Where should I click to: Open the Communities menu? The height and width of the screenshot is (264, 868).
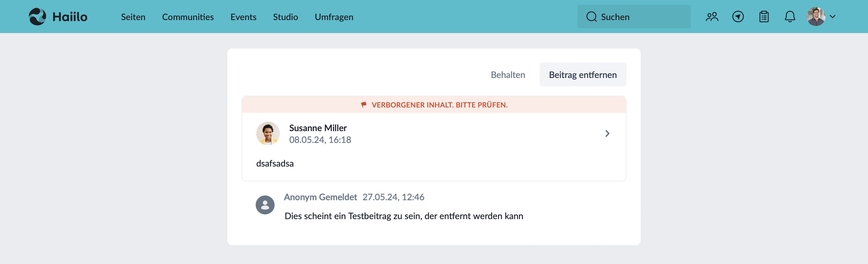(188, 17)
